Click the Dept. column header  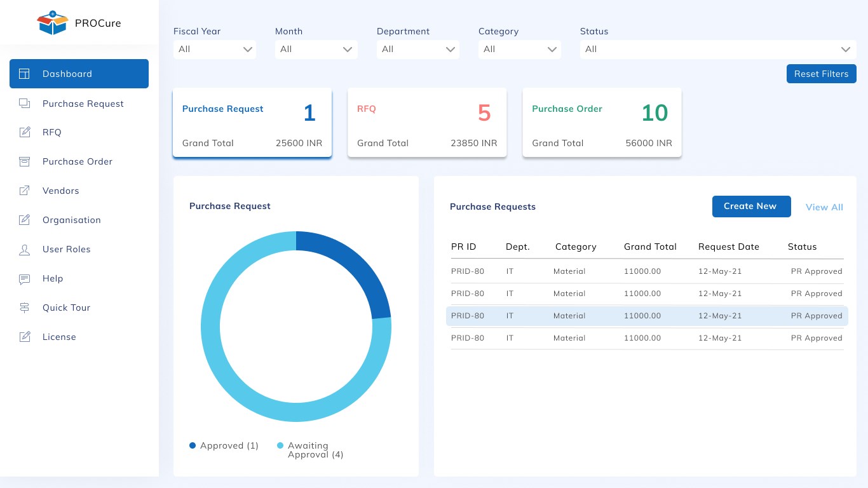click(x=517, y=247)
